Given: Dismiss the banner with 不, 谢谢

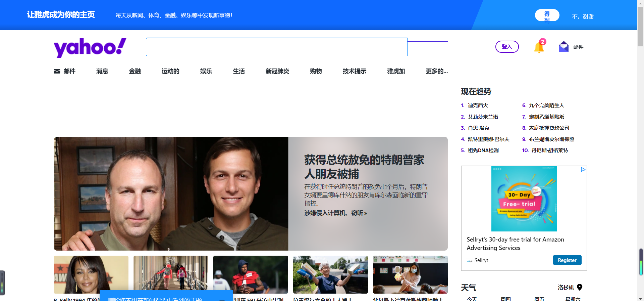Looking at the screenshot, I should [582, 16].
